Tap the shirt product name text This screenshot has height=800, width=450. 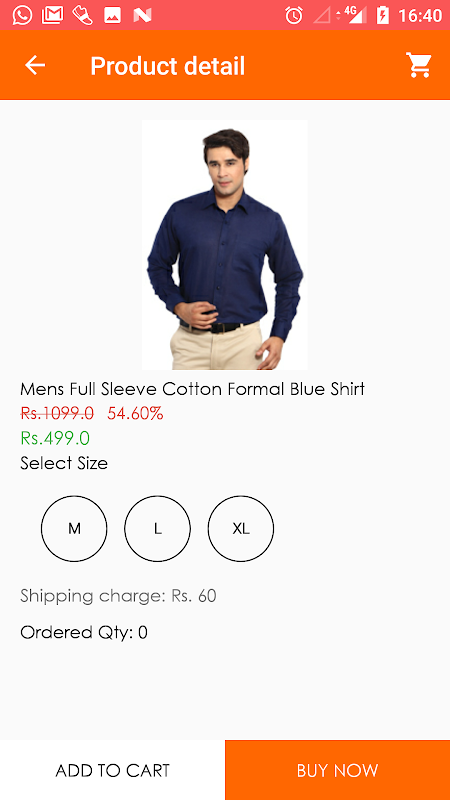click(x=192, y=389)
